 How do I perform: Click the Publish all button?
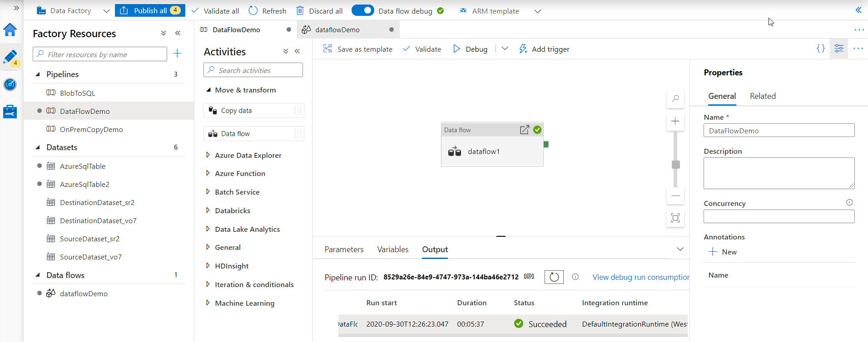pos(150,10)
